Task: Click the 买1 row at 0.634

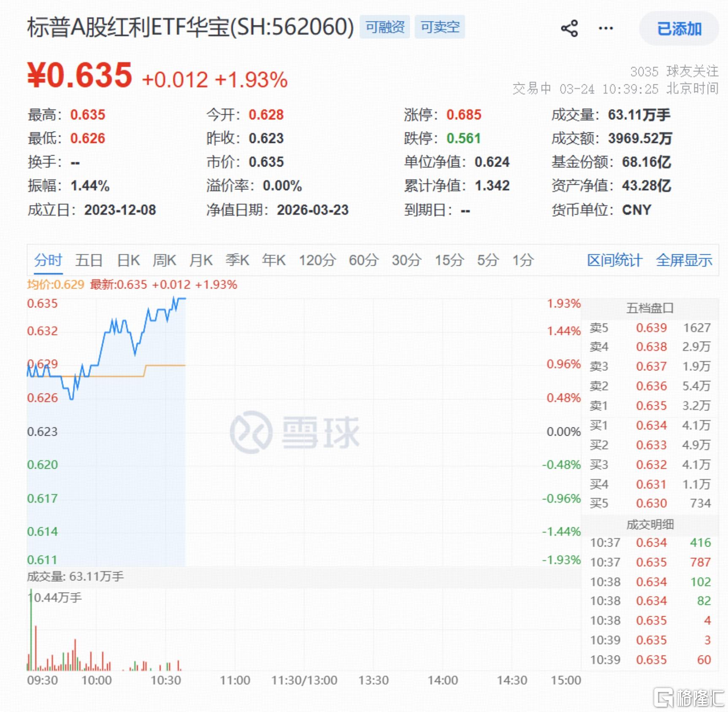Action: click(x=650, y=425)
